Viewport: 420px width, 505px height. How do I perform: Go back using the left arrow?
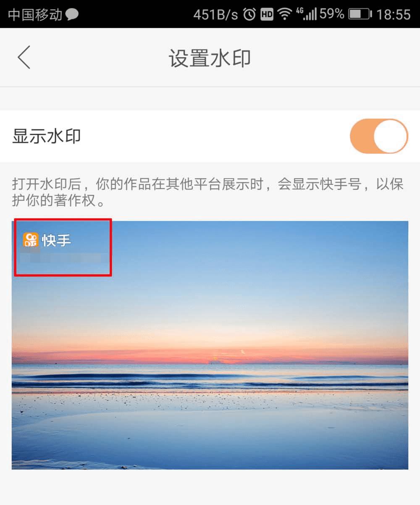point(24,58)
